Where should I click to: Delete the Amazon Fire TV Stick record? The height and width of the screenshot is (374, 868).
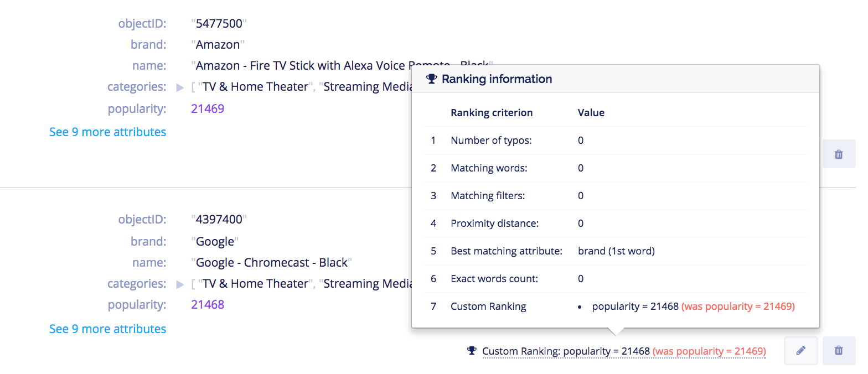[x=838, y=154]
